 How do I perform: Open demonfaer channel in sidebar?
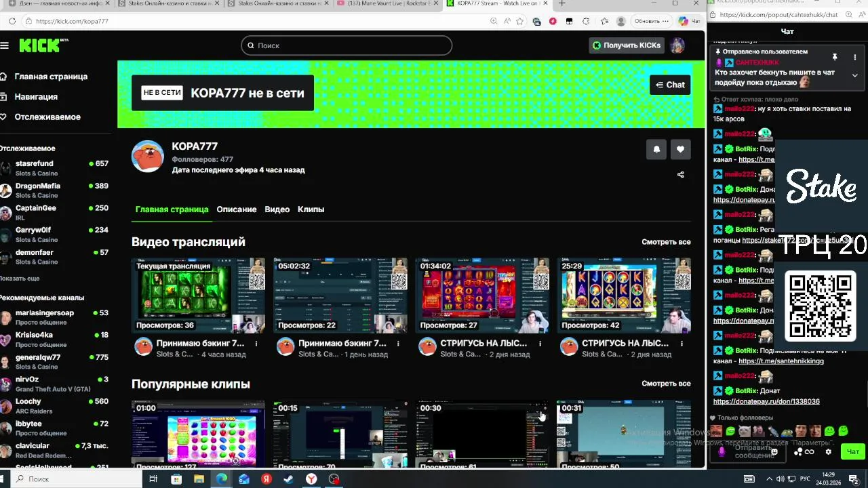pyautogui.click(x=54, y=257)
